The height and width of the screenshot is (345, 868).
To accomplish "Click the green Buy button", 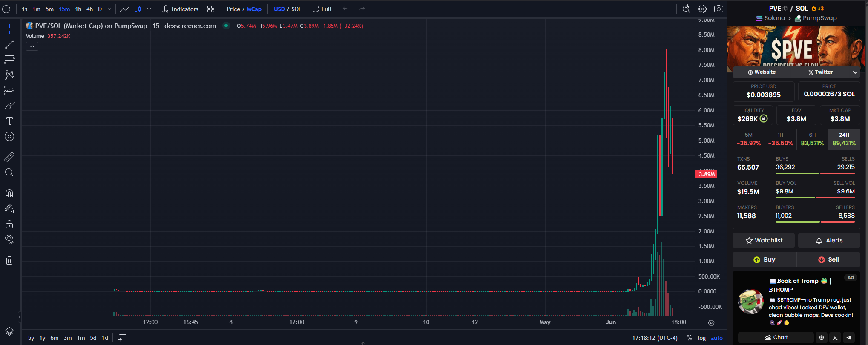I will click(764, 259).
